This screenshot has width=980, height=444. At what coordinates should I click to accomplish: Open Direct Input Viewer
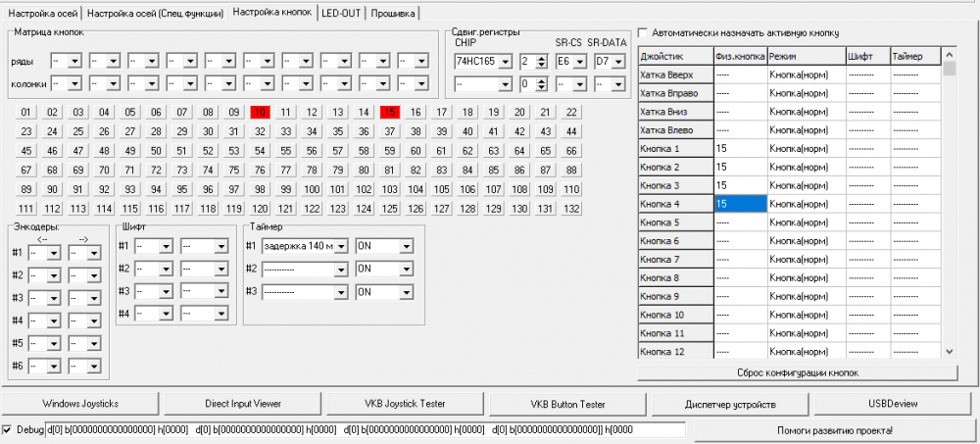click(242, 404)
